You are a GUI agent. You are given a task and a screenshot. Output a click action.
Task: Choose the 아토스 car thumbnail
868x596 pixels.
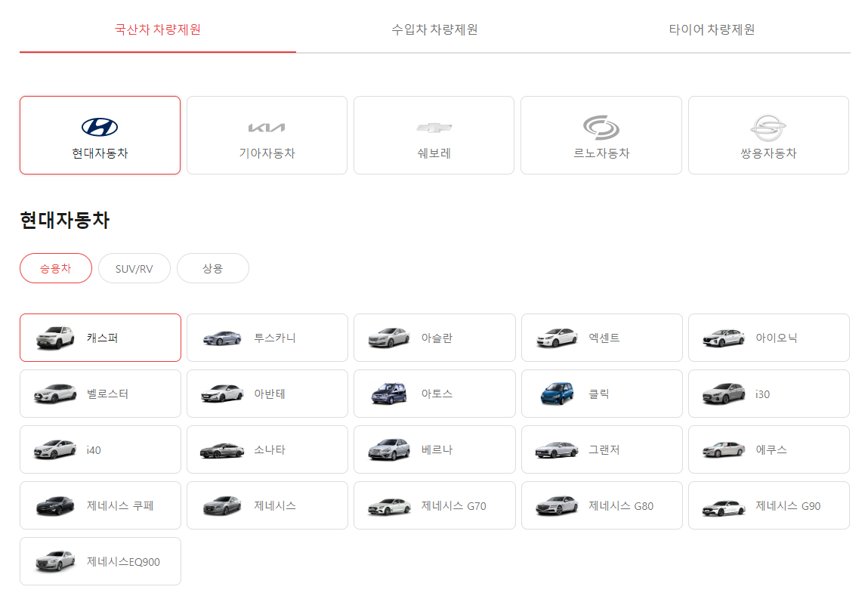(389, 394)
